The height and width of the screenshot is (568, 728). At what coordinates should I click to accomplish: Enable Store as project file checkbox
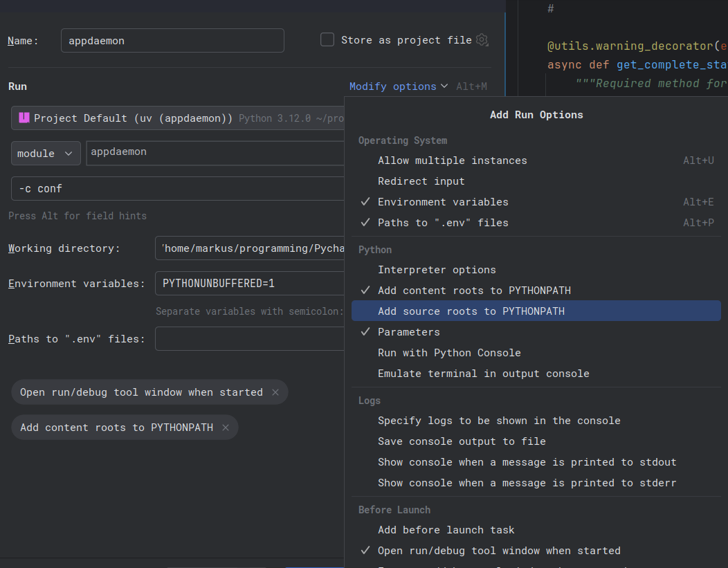[327, 40]
